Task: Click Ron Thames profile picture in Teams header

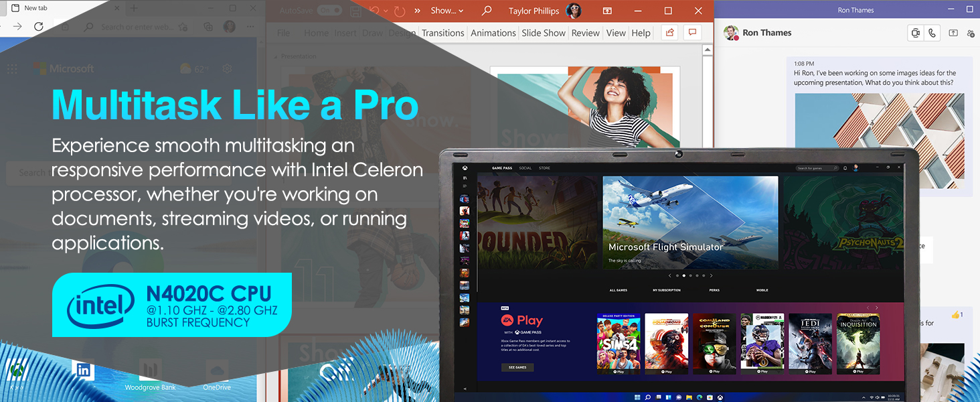Action: coord(731,33)
